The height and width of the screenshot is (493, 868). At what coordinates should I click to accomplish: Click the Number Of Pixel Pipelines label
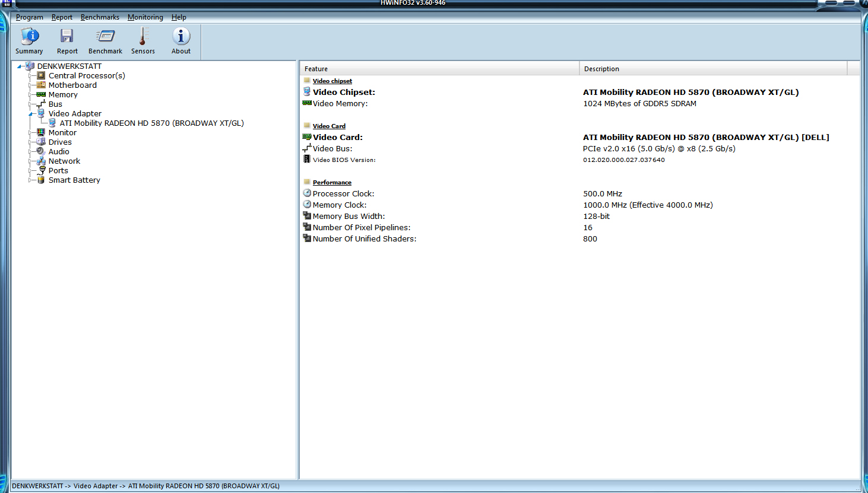pyautogui.click(x=362, y=227)
